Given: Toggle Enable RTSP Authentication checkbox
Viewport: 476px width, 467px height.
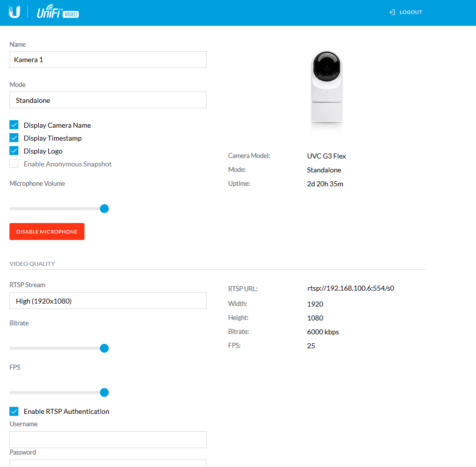Looking at the screenshot, I should pos(14,411).
